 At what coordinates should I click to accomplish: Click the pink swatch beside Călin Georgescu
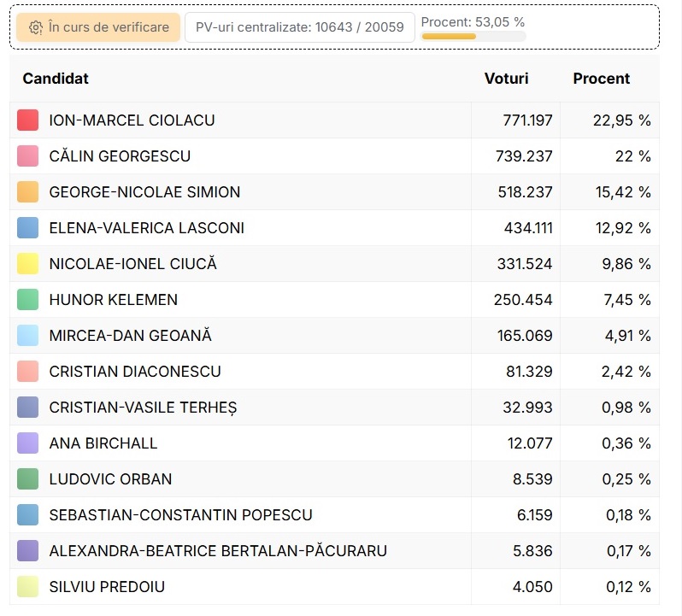28,156
